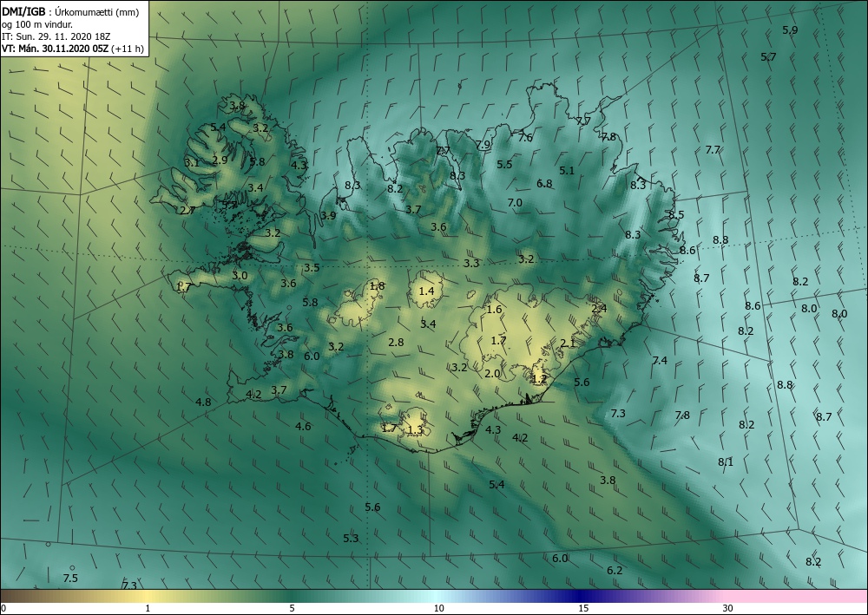Screen dimensions: 868x615
Task: Click the map value '7.6'
Action: (525, 138)
